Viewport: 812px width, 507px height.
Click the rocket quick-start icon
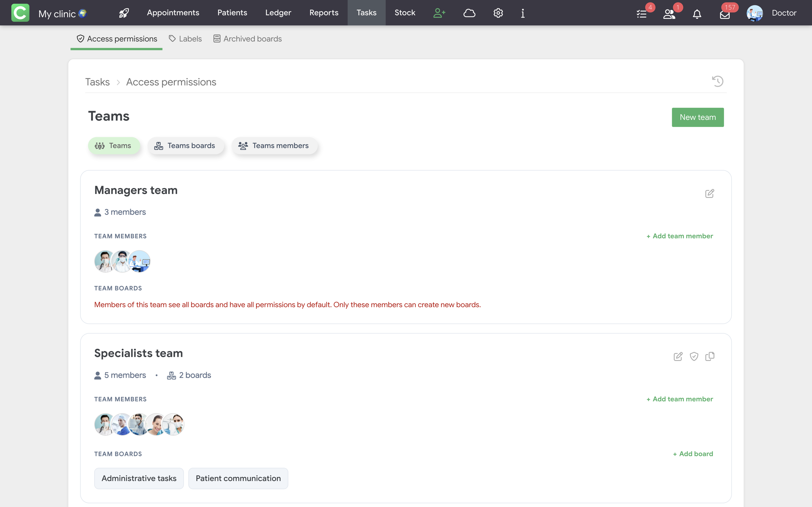(x=124, y=13)
